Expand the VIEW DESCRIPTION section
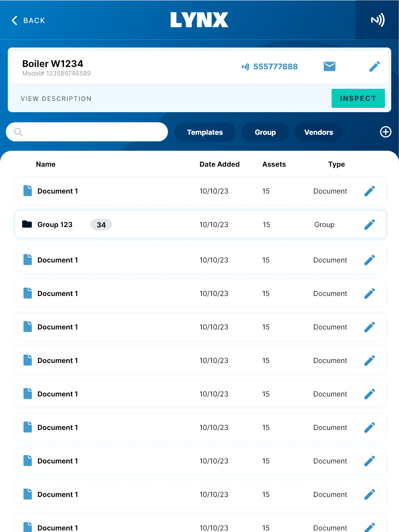Image resolution: width=399 pixels, height=532 pixels. pos(56,99)
